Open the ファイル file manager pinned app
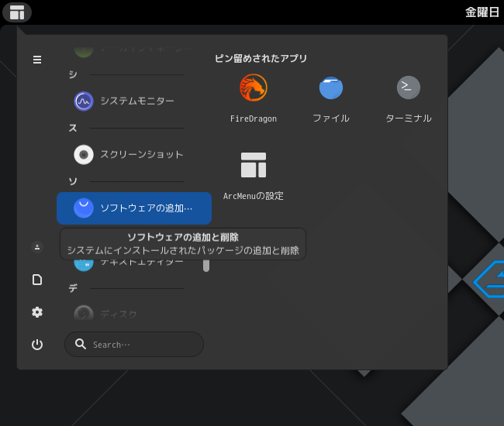 331,98
